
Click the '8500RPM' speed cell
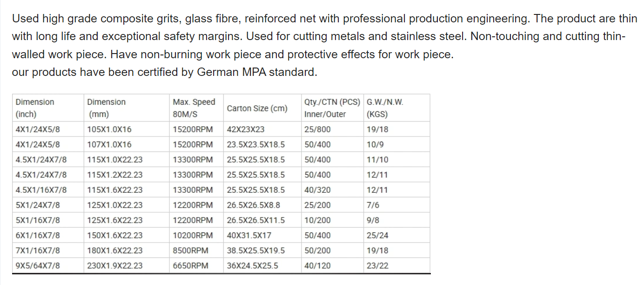[196, 251]
